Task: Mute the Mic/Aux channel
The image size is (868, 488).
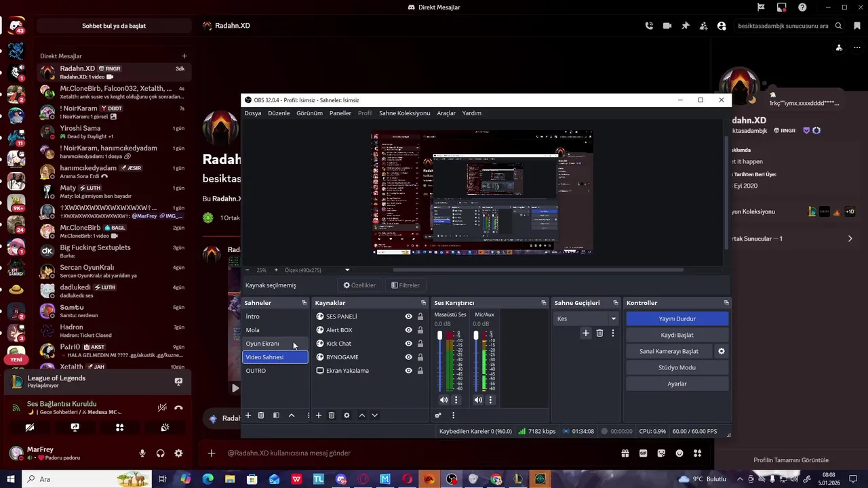Action: [478, 400]
